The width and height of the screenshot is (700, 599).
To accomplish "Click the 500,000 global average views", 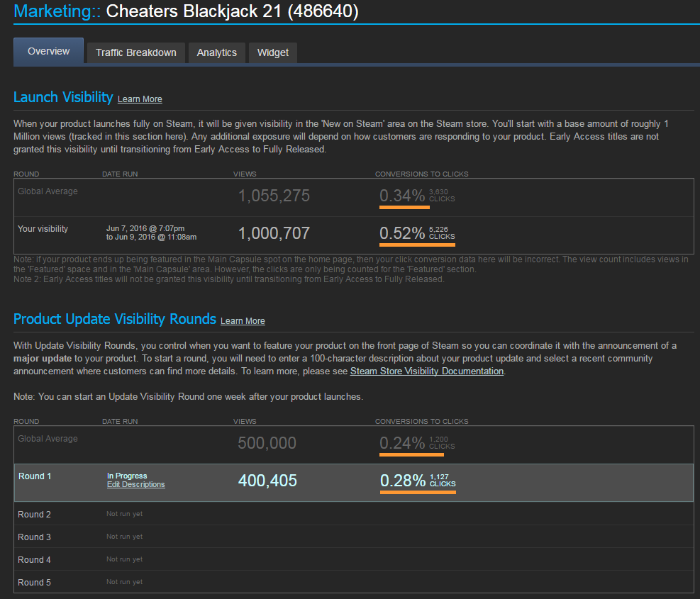I will tap(267, 443).
